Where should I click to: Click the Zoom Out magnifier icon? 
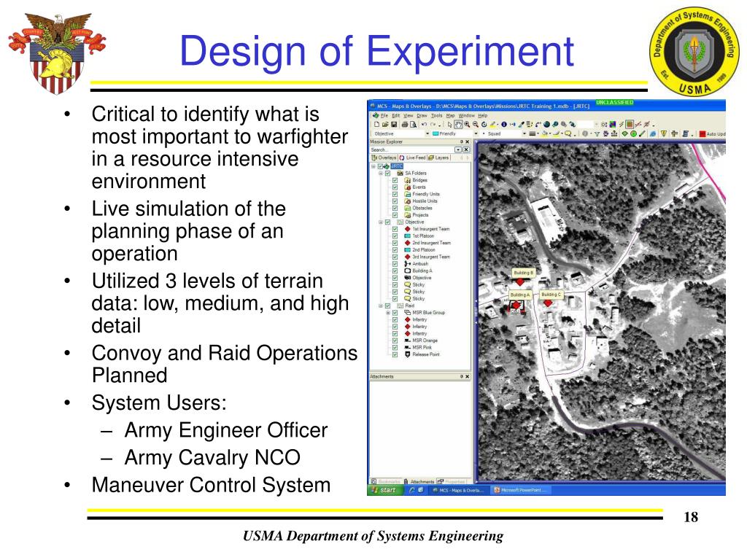tap(476, 124)
